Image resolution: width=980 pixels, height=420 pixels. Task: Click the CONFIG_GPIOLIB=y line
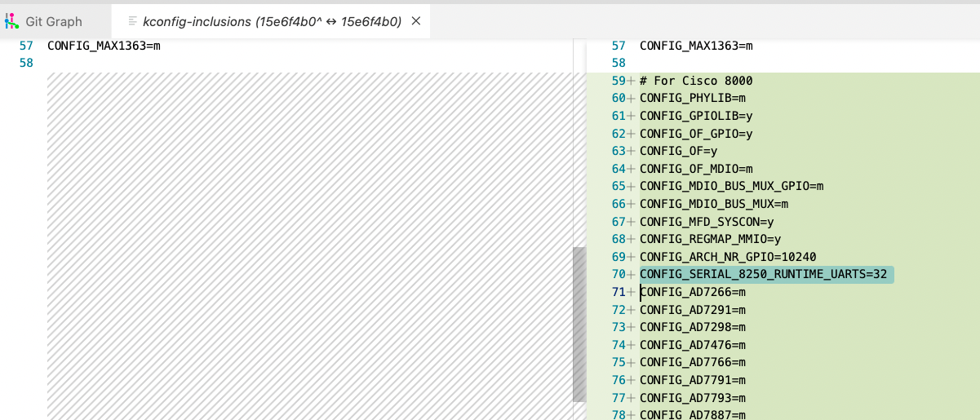[696, 116]
